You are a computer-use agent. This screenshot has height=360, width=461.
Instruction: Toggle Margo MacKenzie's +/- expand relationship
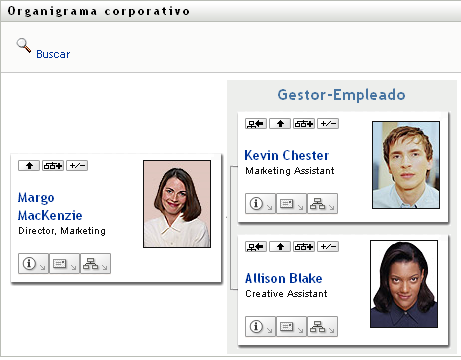(x=77, y=165)
